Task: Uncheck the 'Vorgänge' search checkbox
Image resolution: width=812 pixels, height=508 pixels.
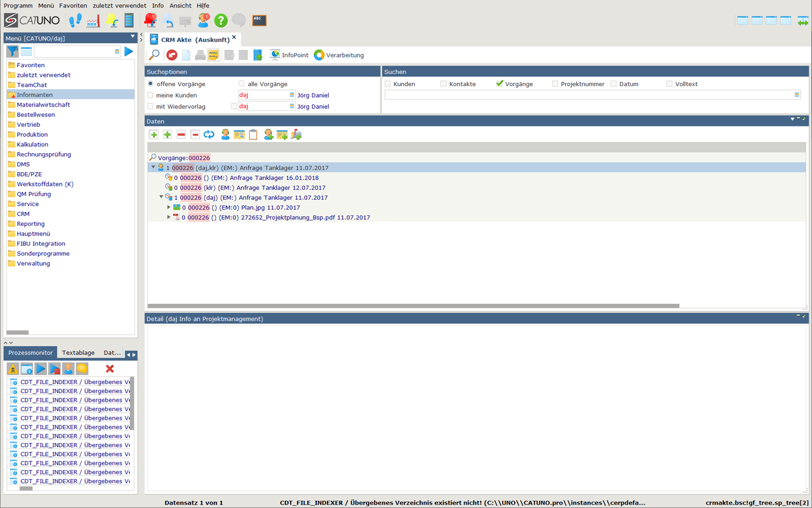Action: pyautogui.click(x=499, y=84)
